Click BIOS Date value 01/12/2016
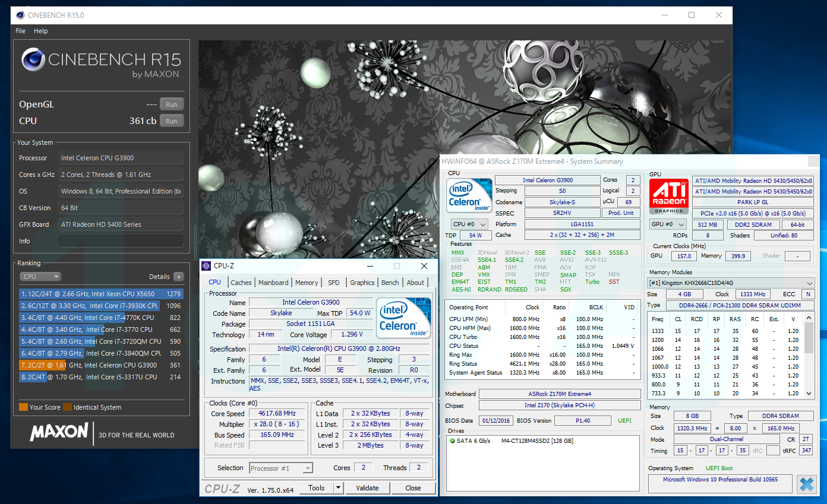This screenshot has height=504, width=827. point(496,421)
